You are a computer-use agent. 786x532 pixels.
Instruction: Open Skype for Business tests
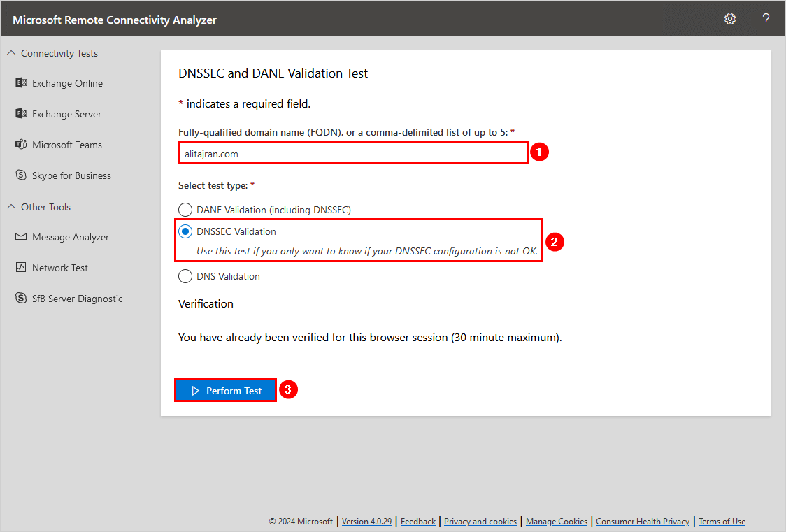point(71,175)
